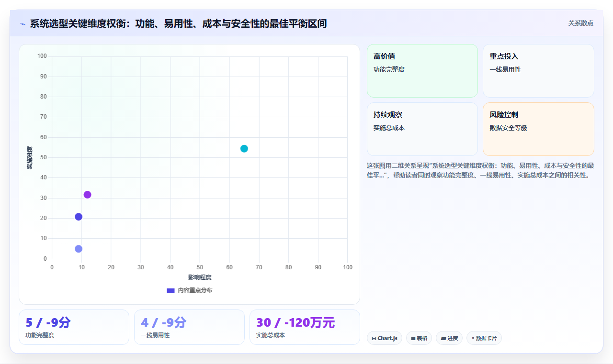This screenshot has height=364, width=613.
Task: Click the 关系散点 label in header
Action: pyautogui.click(x=581, y=23)
